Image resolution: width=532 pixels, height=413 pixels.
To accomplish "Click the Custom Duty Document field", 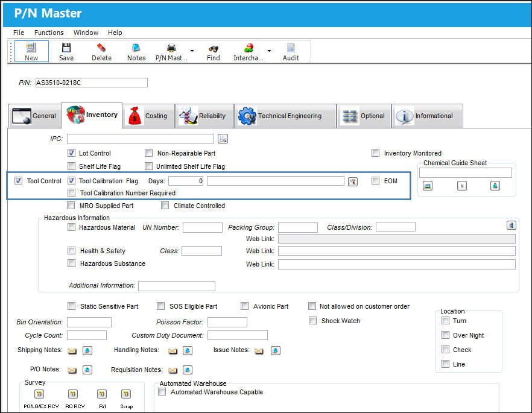I will click(238, 335).
